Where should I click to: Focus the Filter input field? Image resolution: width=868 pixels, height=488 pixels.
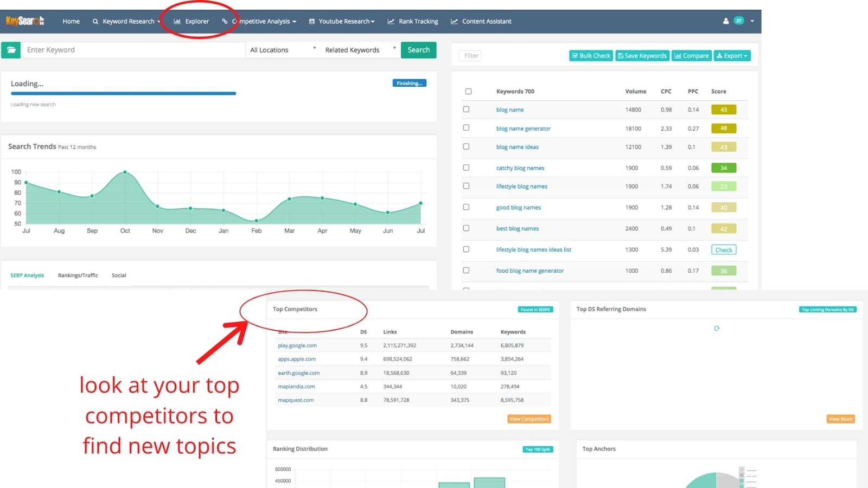point(471,56)
